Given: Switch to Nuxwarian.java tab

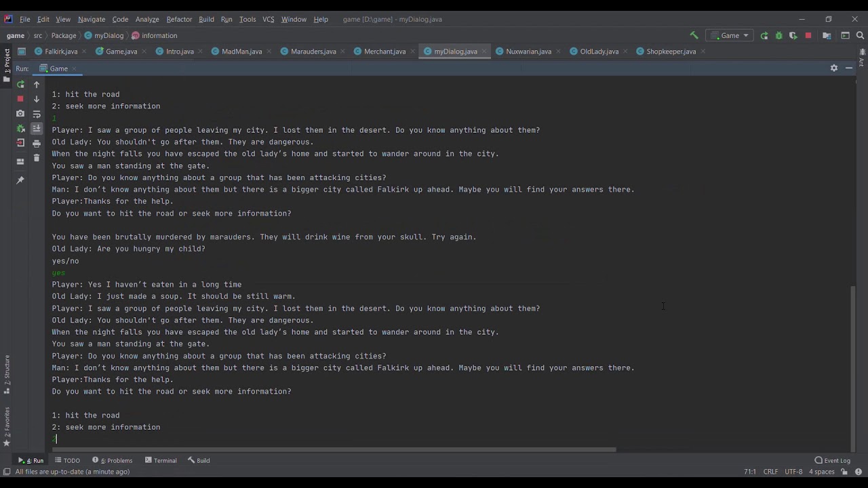Looking at the screenshot, I should [528, 52].
